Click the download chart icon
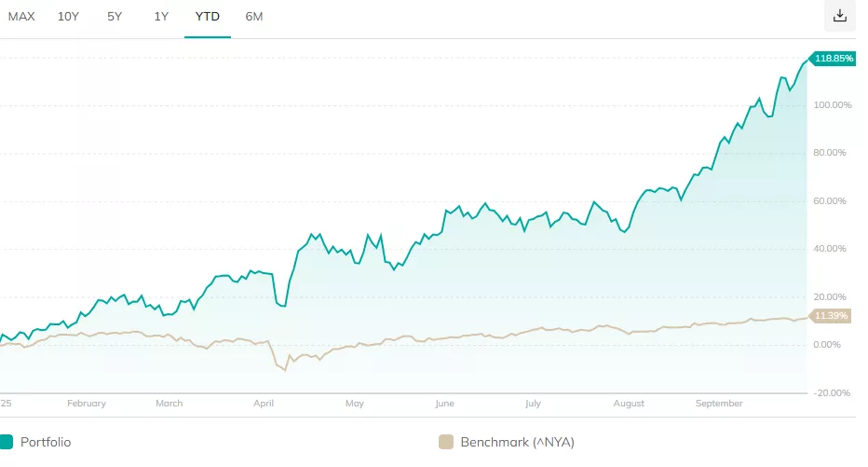868x467 pixels. click(840, 16)
